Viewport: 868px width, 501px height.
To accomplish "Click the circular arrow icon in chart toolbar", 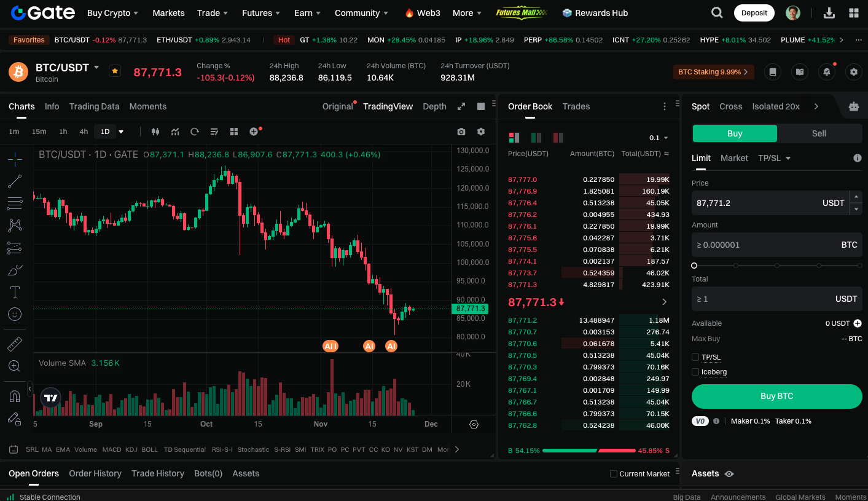I will [x=195, y=132].
